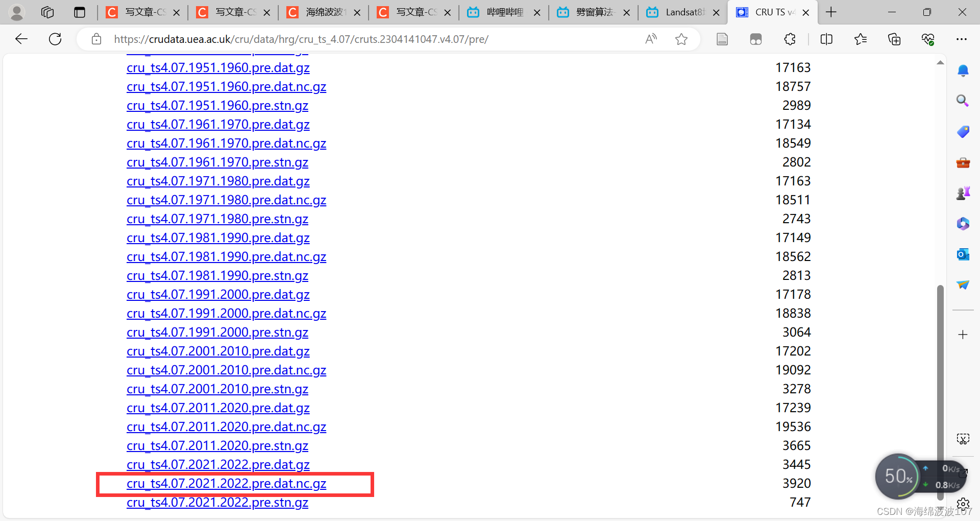Activate Read aloud icon

(x=651, y=39)
